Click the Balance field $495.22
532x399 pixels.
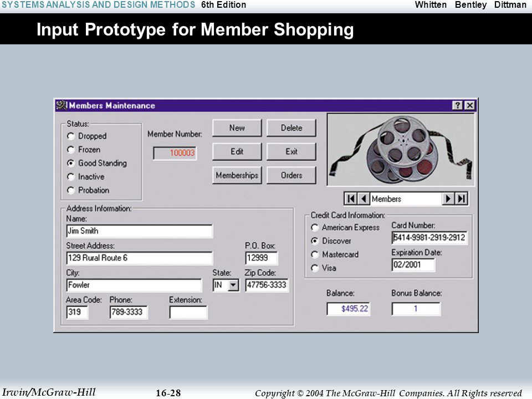tap(349, 309)
